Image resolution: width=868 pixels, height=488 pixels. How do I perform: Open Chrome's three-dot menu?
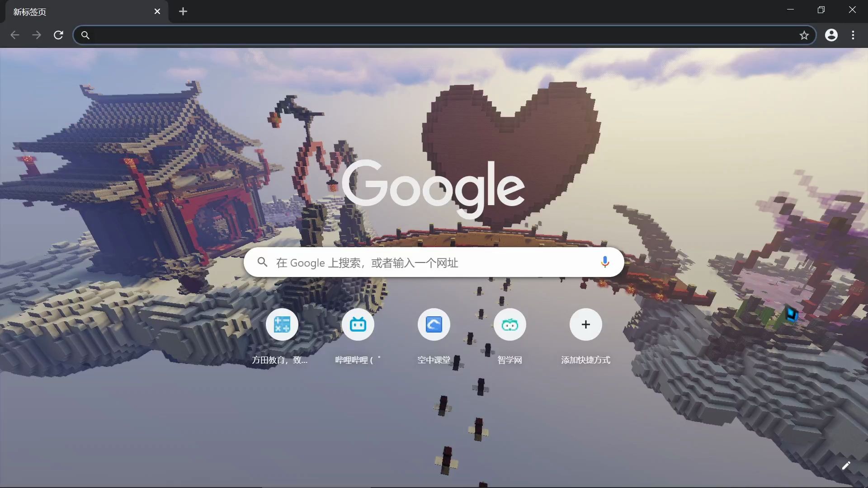[853, 35]
